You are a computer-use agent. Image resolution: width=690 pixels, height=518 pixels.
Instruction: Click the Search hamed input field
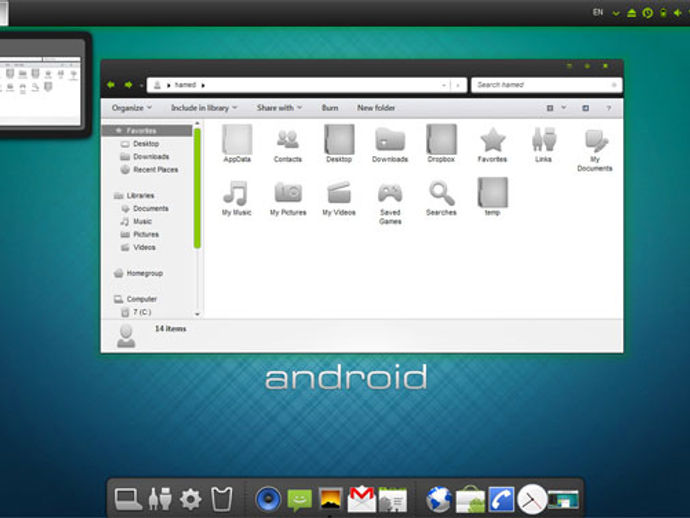[547, 85]
